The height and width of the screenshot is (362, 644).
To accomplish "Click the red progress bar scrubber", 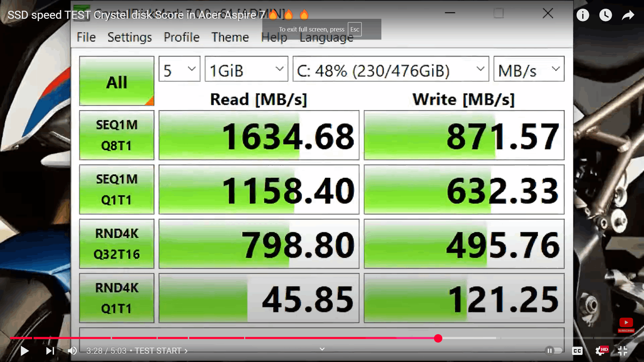I will pyautogui.click(x=438, y=338).
